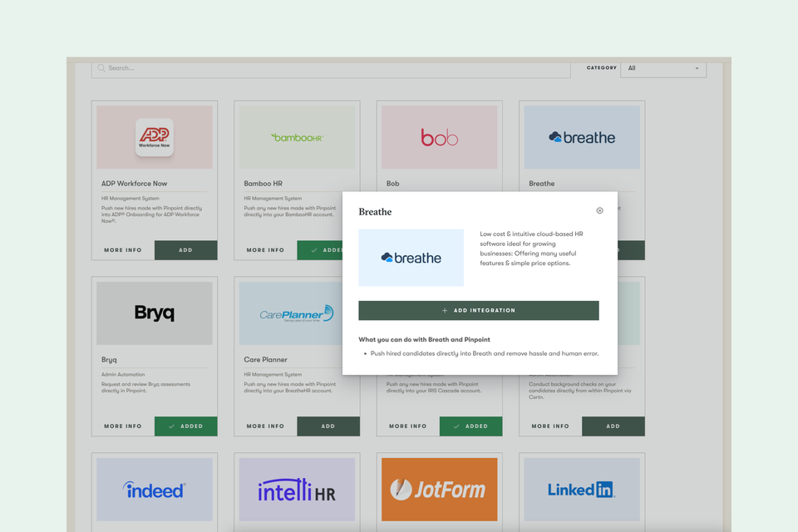Click the Care Planner card title
Screen dimensions: 798x532
pyautogui.click(x=265, y=359)
